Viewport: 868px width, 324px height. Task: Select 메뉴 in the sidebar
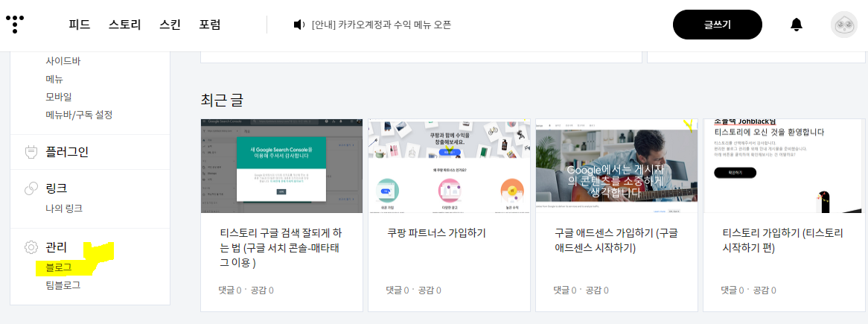tap(54, 79)
